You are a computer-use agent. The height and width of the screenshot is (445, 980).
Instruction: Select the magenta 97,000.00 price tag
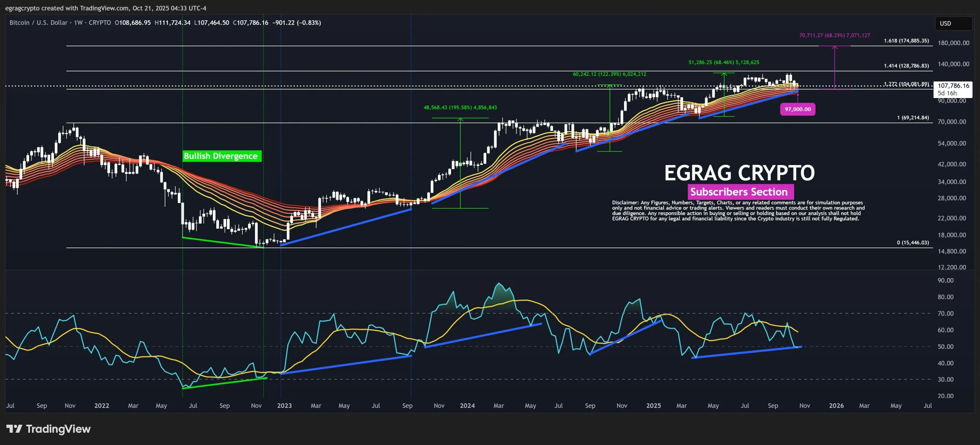pyautogui.click(x=797, y=109)
